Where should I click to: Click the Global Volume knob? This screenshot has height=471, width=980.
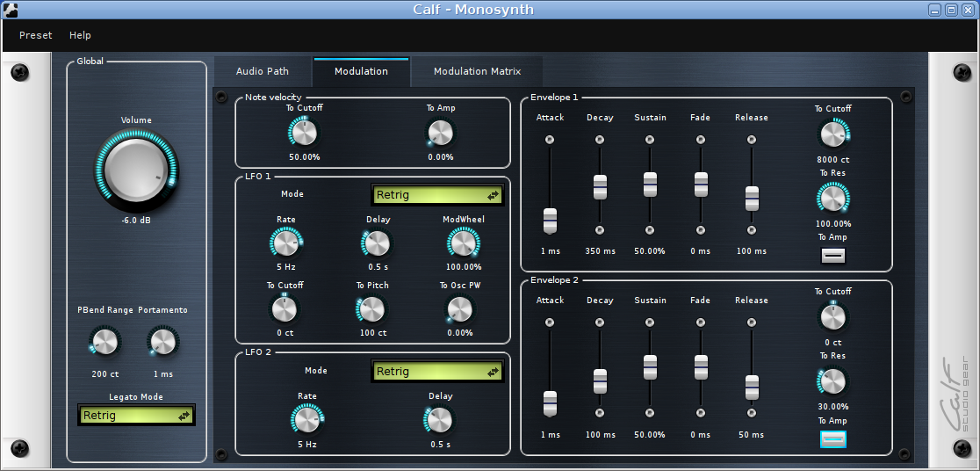tap(136, 170)
